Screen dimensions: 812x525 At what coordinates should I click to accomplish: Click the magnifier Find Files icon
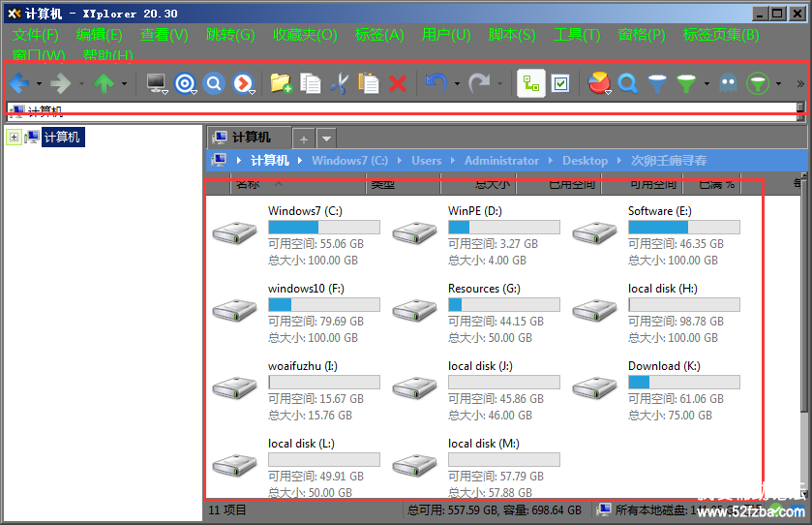click(628, 83)
